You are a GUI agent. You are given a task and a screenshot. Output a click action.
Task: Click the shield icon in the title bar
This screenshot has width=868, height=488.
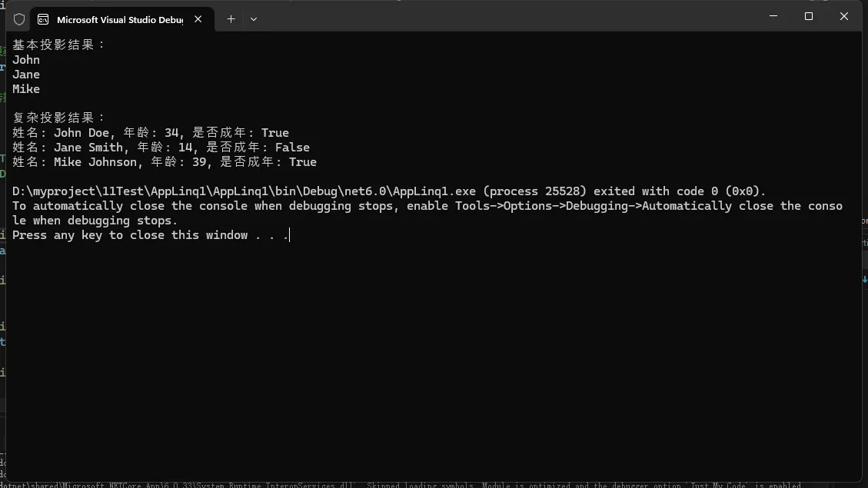[19, 19]
